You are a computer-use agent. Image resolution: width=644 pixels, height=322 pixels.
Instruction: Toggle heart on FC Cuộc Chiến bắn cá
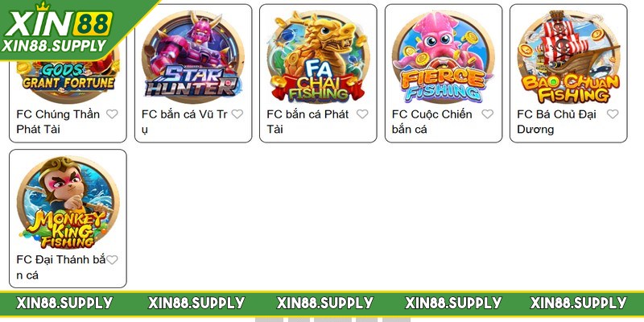(488, 114)
